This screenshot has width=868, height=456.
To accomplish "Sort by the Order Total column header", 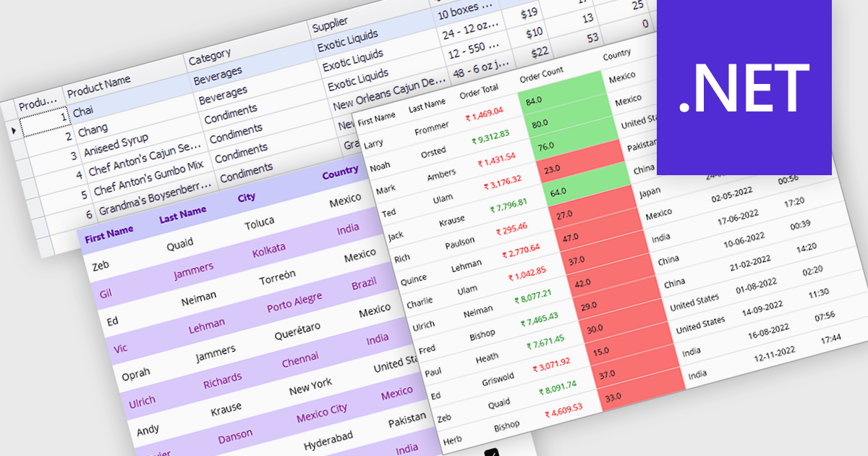I will 479,90.
